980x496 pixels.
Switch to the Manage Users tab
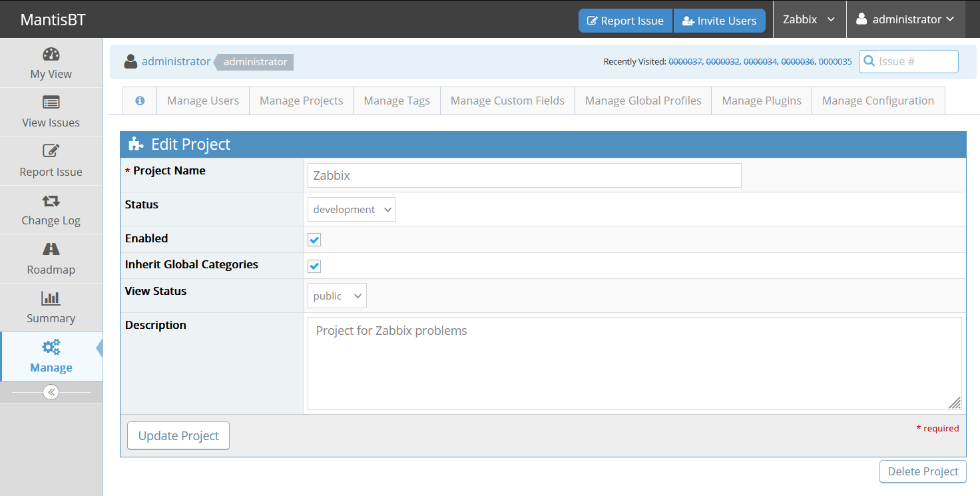[203, 101]
